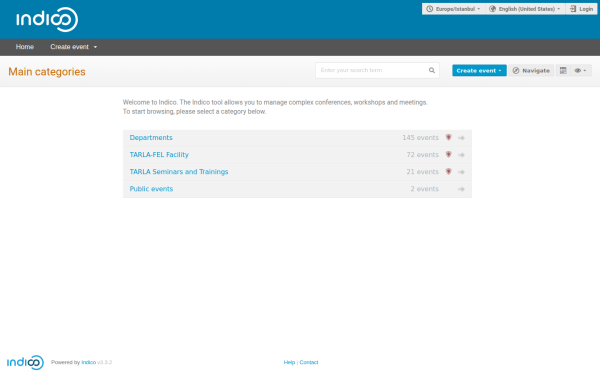
Task: Click the magnifier search icon
Action: tap(432, 70)
